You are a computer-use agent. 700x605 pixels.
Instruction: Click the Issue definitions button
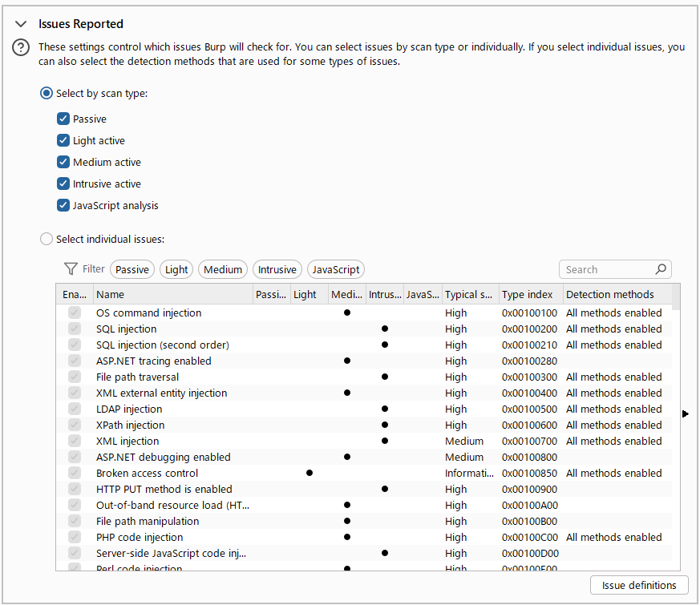tap(638, 585)
